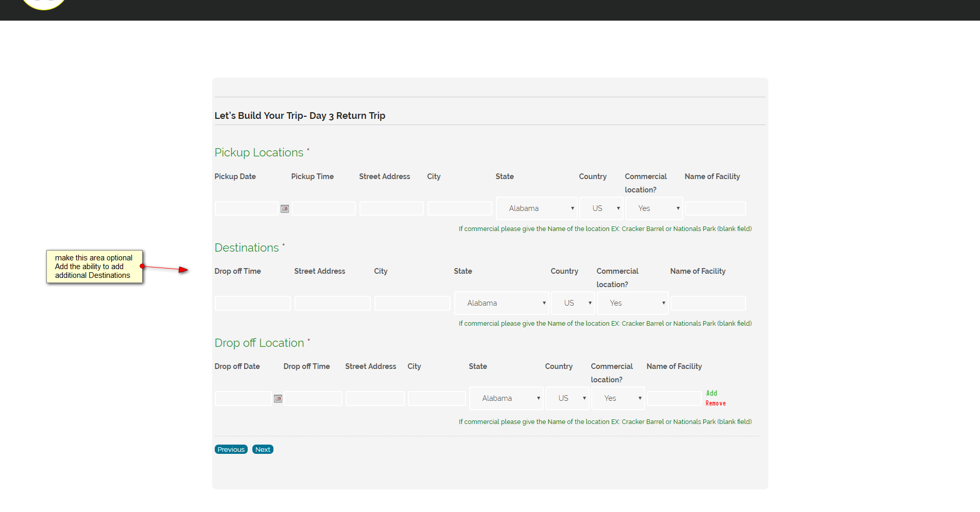
Task: Focus the Drop off Location City field
Action: (x=437, y=398)
